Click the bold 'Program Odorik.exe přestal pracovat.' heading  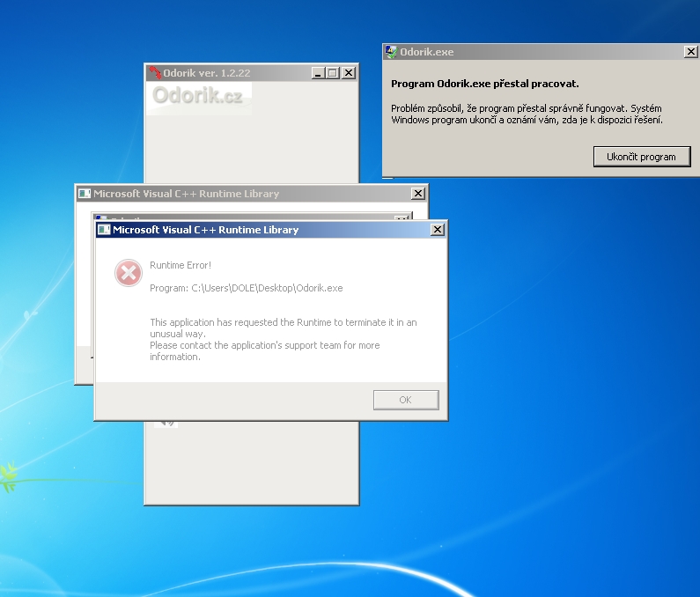click(485, 84)
